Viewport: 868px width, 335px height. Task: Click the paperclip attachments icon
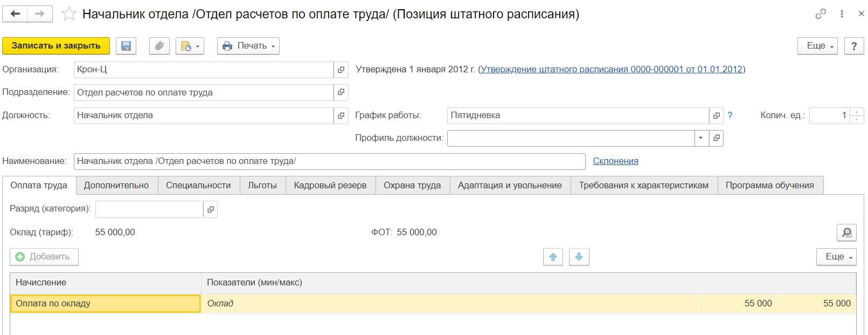pyautogui.click(x=159, y=46)
